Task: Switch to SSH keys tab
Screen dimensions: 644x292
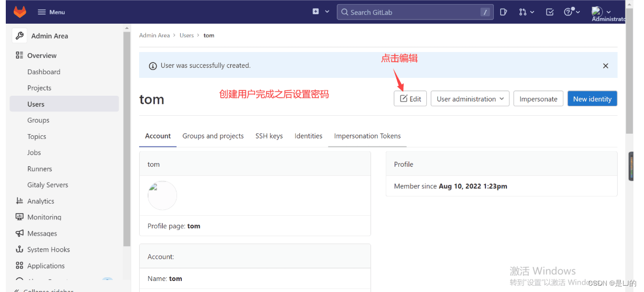Action: [x=269, y=136]
